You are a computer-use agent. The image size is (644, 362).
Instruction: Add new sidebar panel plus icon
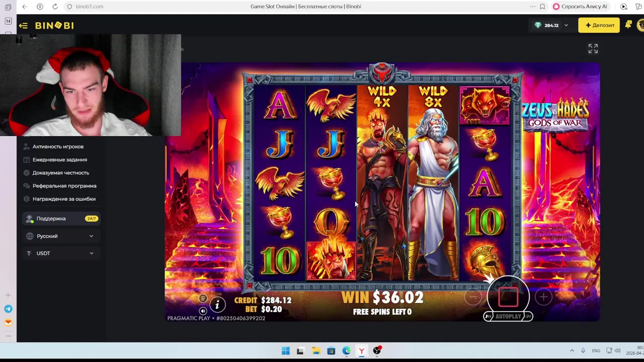(x=8, y=295)
